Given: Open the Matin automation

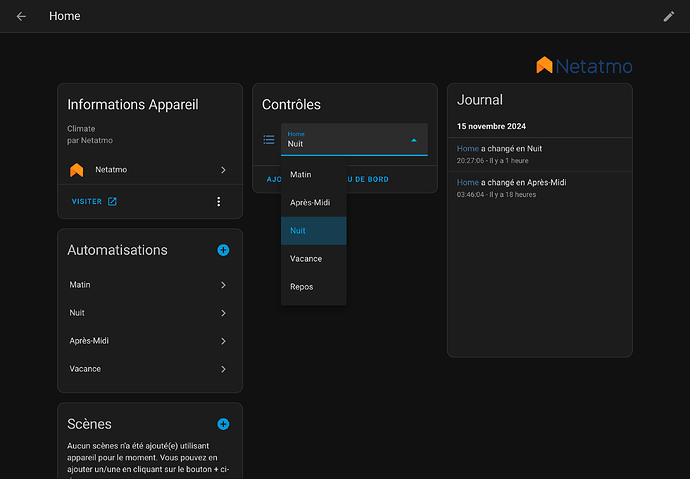Looking at the screenshot, I should 150,285.
